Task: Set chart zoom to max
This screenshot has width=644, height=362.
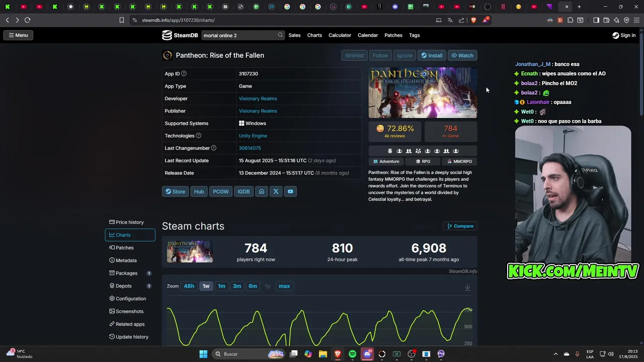Action: click(x=284, y=286)
